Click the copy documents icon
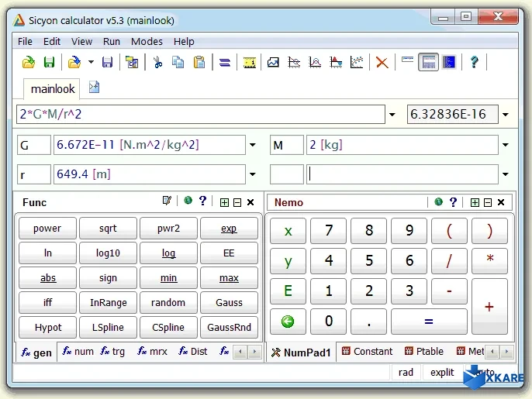Viewport: 532px width, 399px height. (x=178, y=63)
